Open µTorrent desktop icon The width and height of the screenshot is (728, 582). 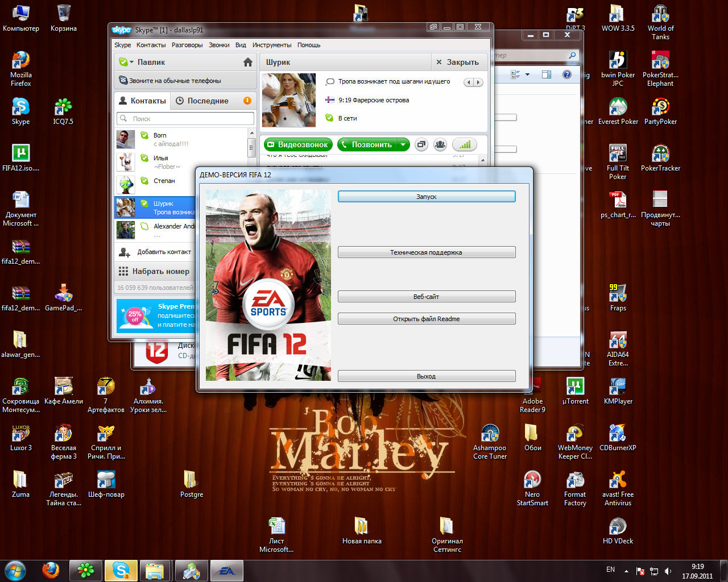[575, 391]
